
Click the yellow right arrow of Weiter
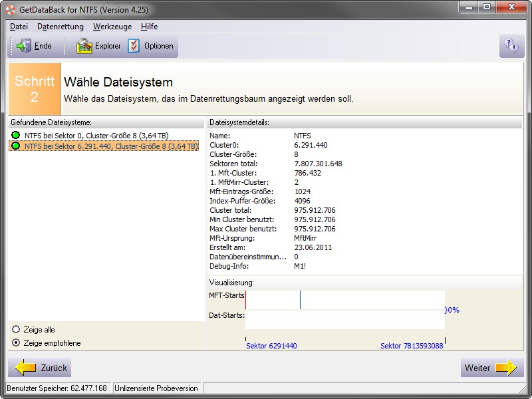[x=506, y=368]
